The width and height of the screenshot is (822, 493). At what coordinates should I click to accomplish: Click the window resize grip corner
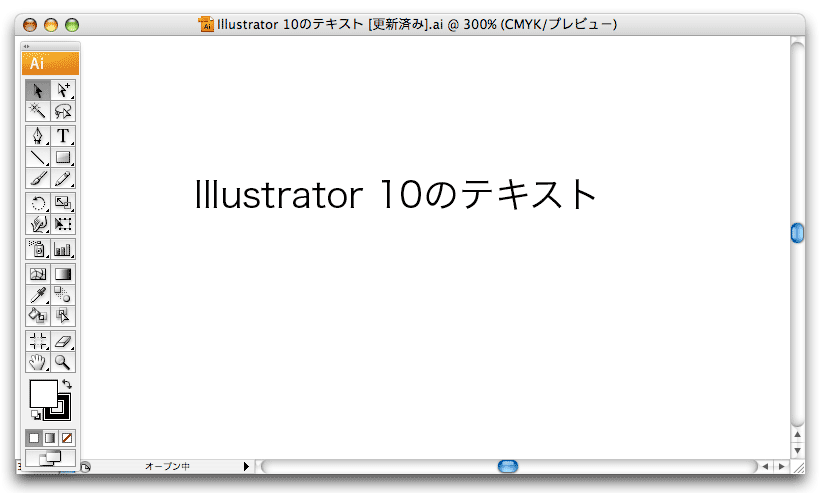pyautogui.click(x=798, y=467)
